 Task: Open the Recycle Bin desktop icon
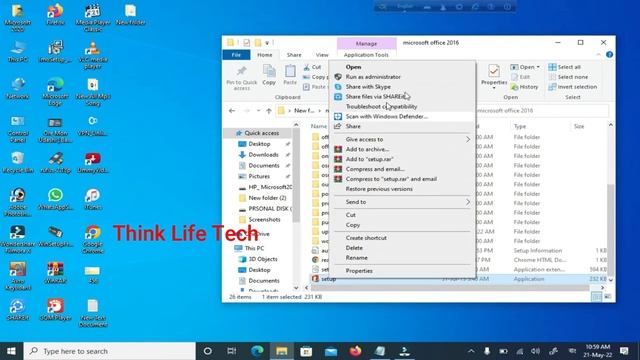point(18,162)
